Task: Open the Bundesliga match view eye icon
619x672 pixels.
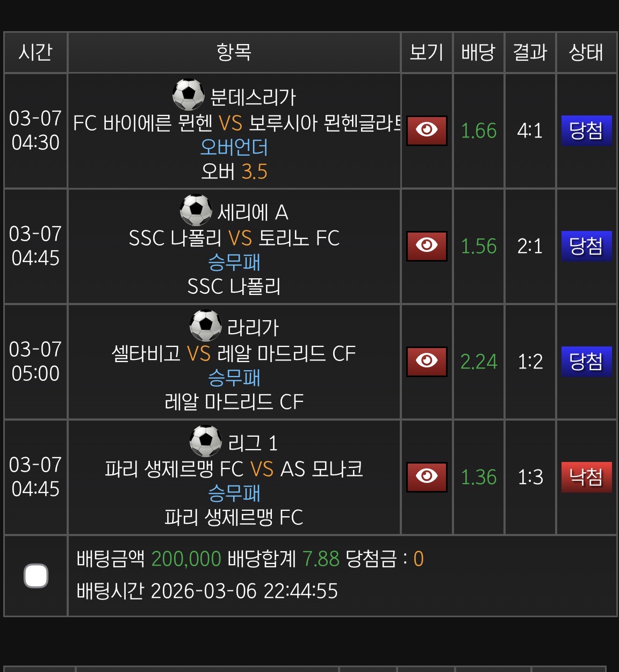Action: (426, 131)
